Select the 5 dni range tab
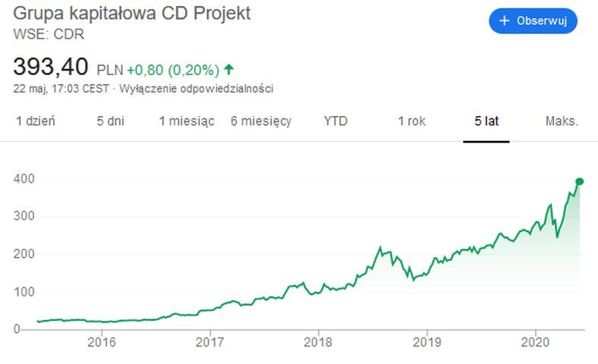 point(111,121)
